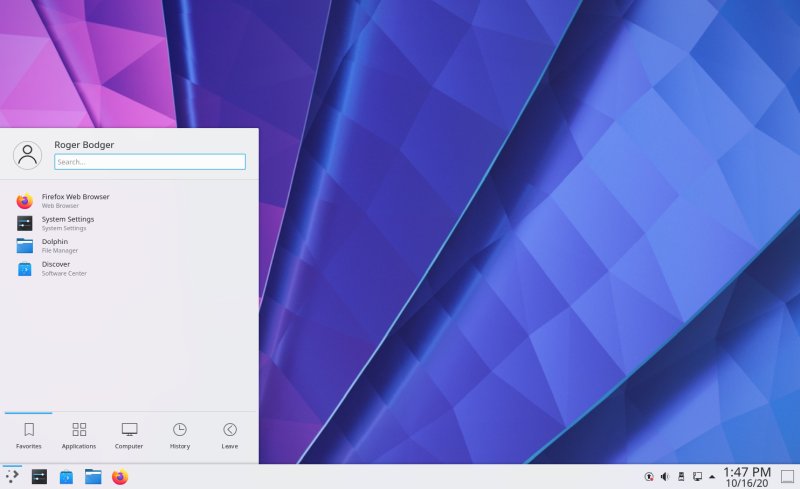
Task: Click the Roger Bodger user avatar
Action: 27,155
